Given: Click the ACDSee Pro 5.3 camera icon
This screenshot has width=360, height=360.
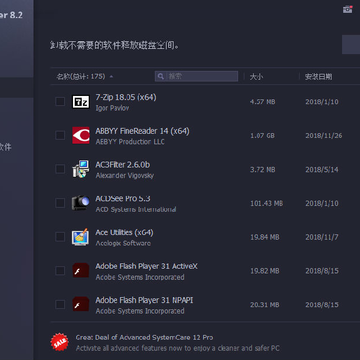Looking at the screenshot, I should pyautogui.click(x=81, y=203).
